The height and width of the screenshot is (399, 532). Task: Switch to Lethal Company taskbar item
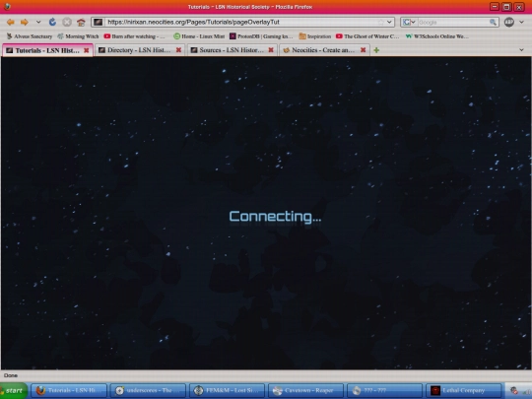[x=463, y=390]
